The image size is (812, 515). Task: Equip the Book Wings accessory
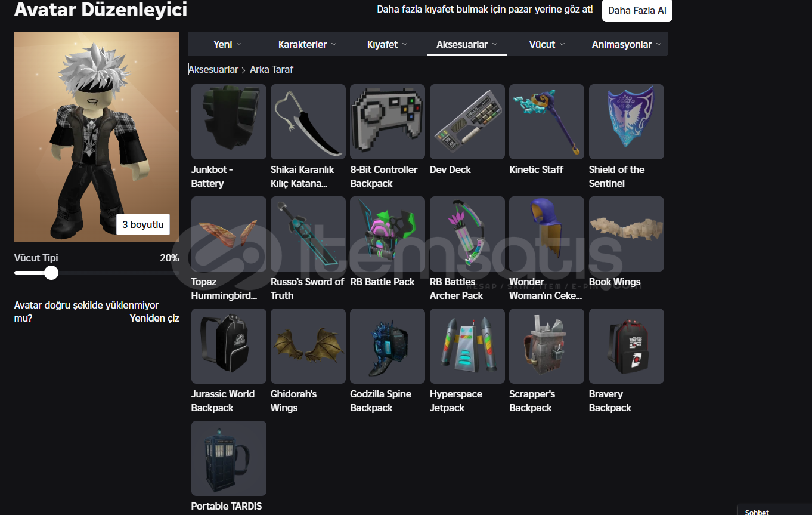[627, 234]
